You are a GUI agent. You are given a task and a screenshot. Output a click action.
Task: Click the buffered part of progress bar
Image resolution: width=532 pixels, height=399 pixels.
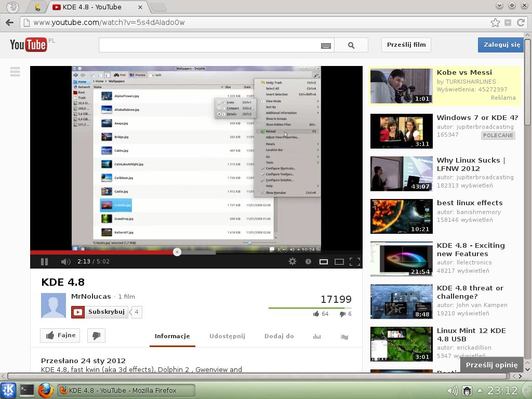coord(198,252)
